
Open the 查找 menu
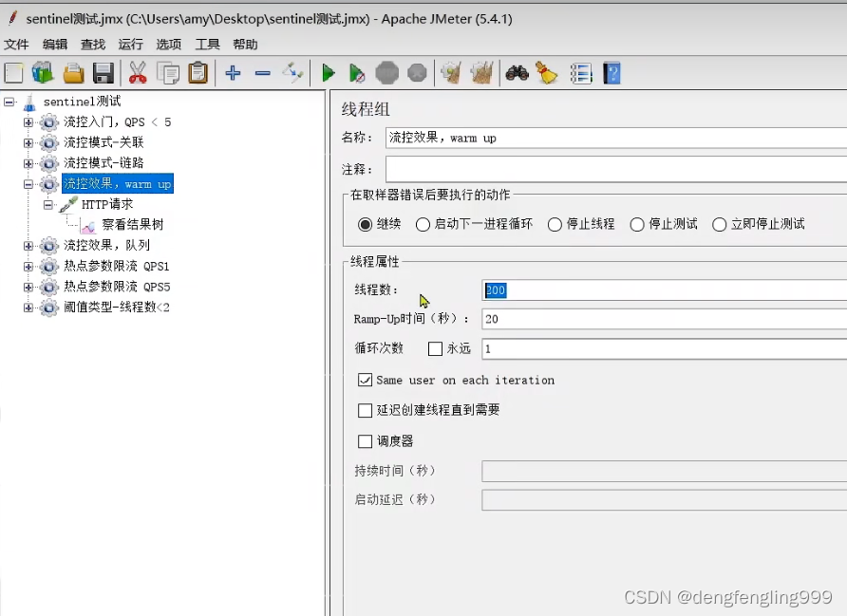[x=93, y=45]
